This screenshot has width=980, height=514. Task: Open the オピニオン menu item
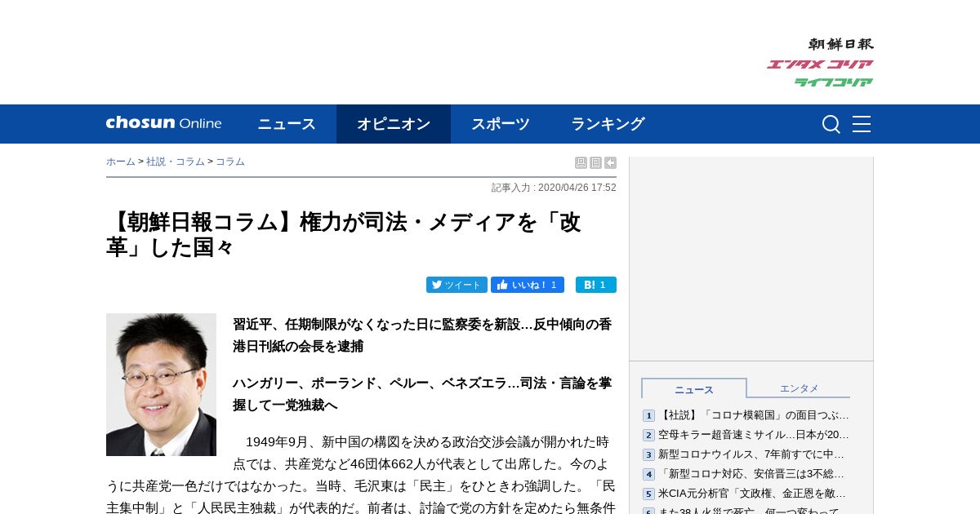[394, 124]
